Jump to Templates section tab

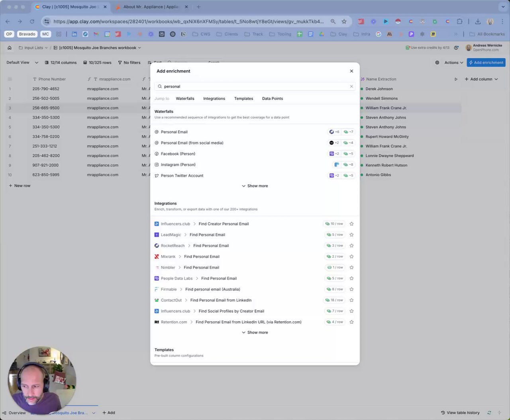tap(243, 99)
